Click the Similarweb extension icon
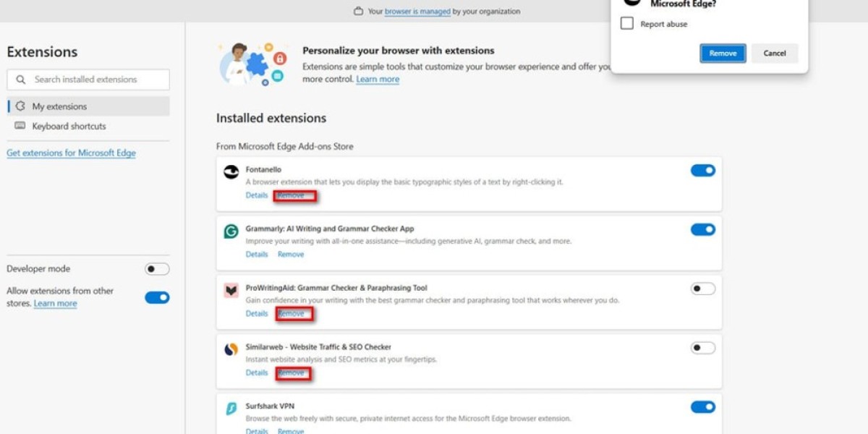 [231, 347]
